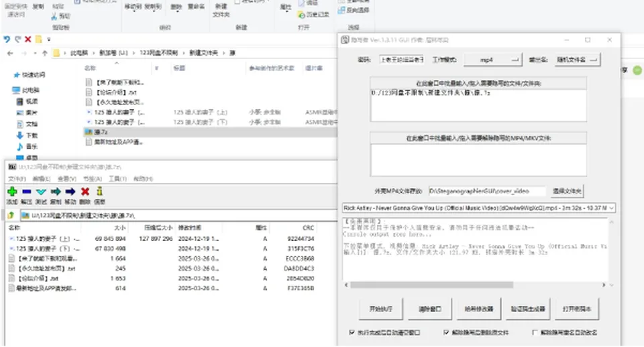Click the 7-Zip Delete (red X) toolbar icon
This screenshot has width=644, height=347.
(x=85, y=192)
